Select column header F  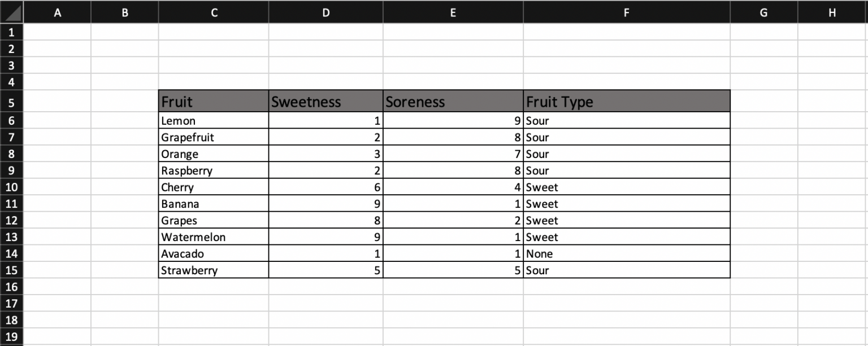click(x=626, y=12)
